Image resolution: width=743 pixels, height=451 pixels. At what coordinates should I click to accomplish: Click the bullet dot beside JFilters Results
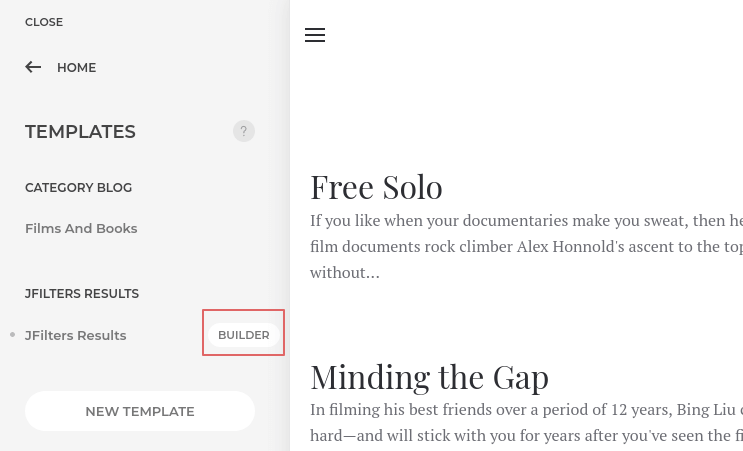pos(12,335)
